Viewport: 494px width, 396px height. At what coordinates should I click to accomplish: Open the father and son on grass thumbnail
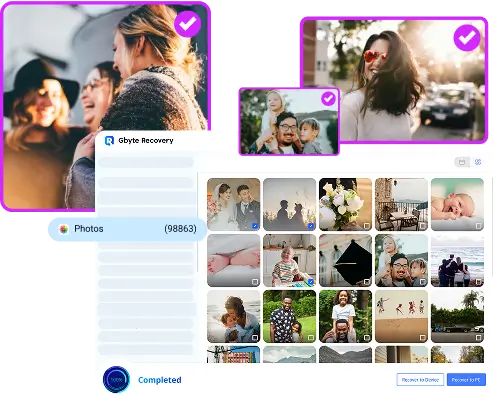tap(289, 316)
